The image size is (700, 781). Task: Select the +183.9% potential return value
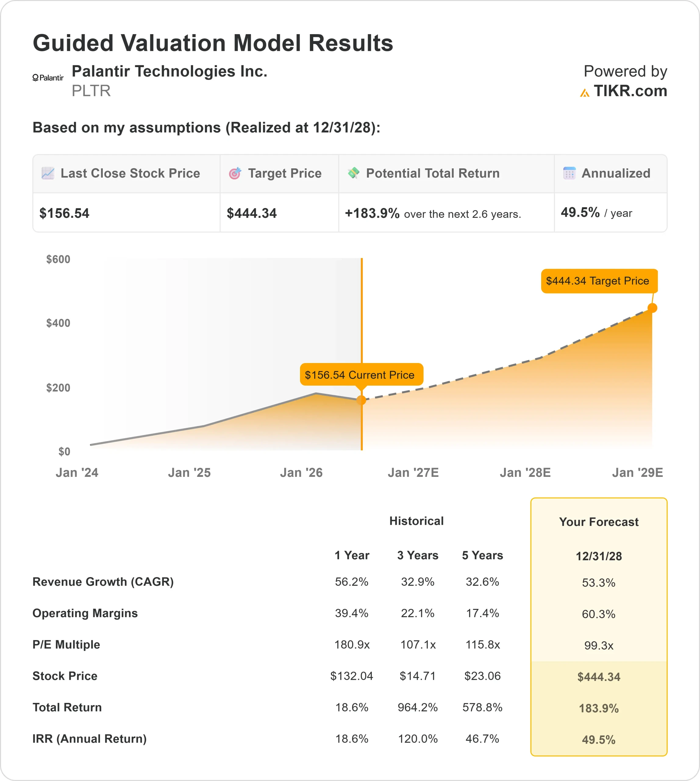tap(372, 213)
